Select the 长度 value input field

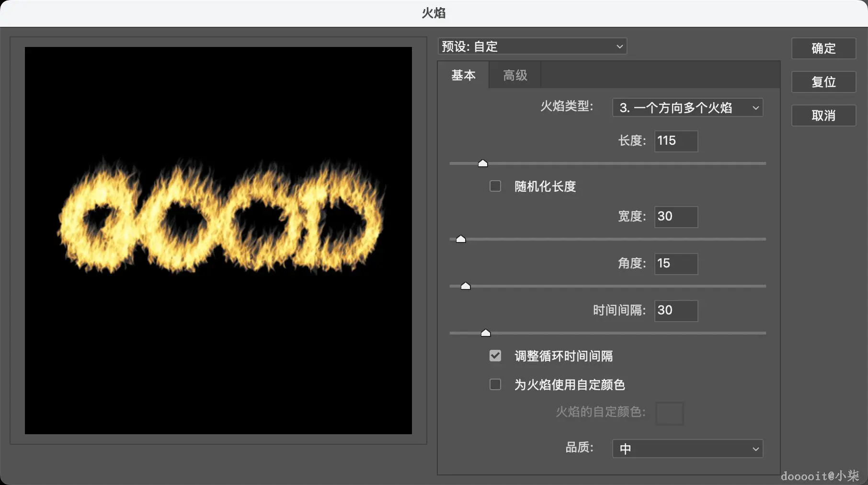click(675, 141)
